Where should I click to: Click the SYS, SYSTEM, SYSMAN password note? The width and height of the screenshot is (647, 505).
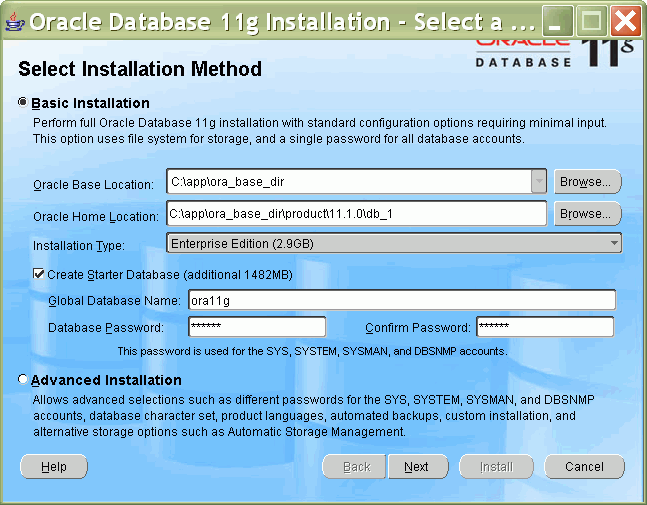point(312,351)
